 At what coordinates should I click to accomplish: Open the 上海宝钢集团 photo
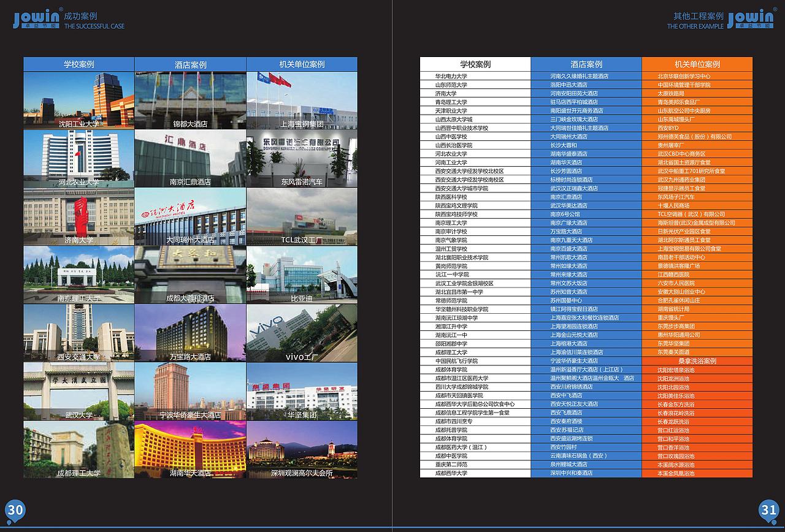pyautogui.click(x=302, y=101)
